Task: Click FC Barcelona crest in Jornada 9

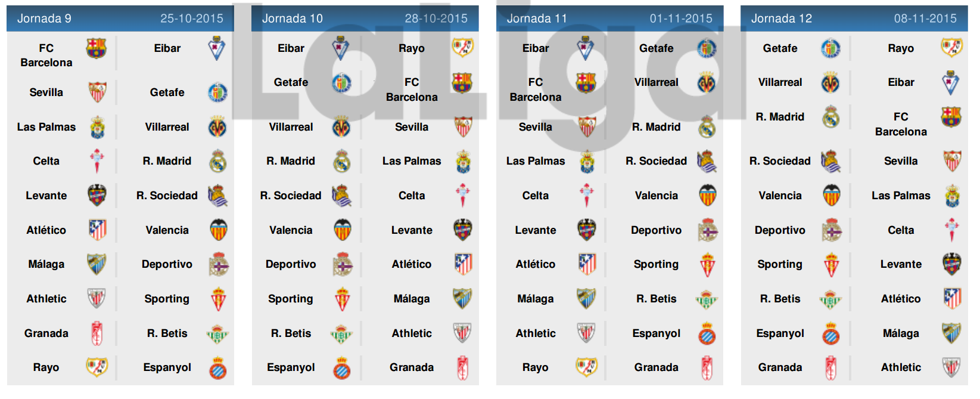Action: 97,48
